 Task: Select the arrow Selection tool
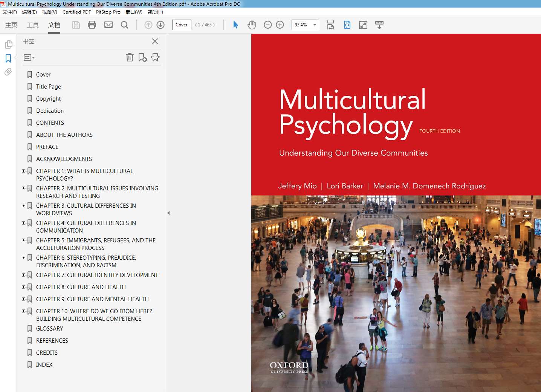pos(235,25)
